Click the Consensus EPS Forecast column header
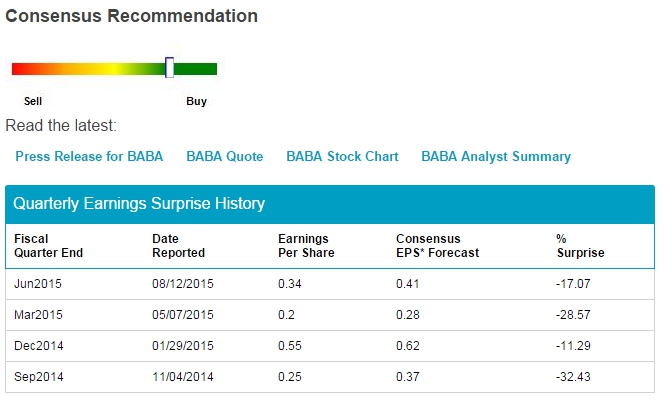This screenshot has height=401, width=666. pos(437,246)
